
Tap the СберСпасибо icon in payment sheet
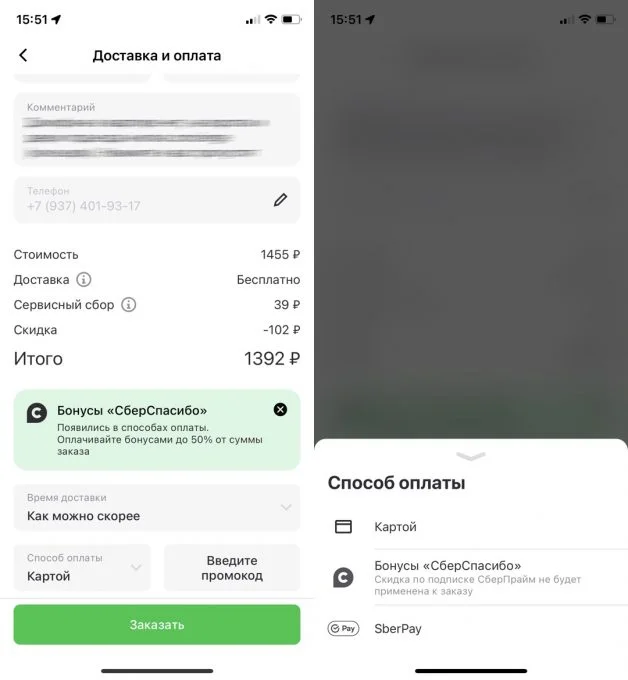pyautogui.click(x=343, y=577)
